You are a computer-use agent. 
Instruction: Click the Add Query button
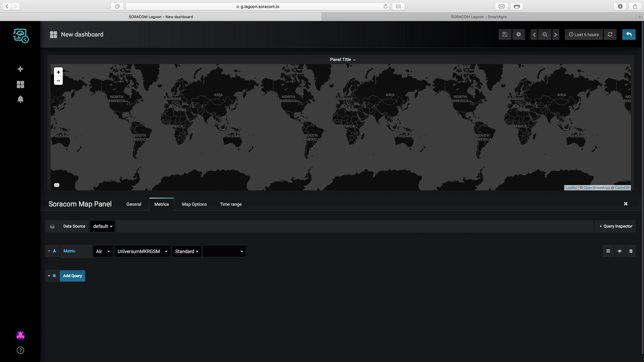coord(72,276)
